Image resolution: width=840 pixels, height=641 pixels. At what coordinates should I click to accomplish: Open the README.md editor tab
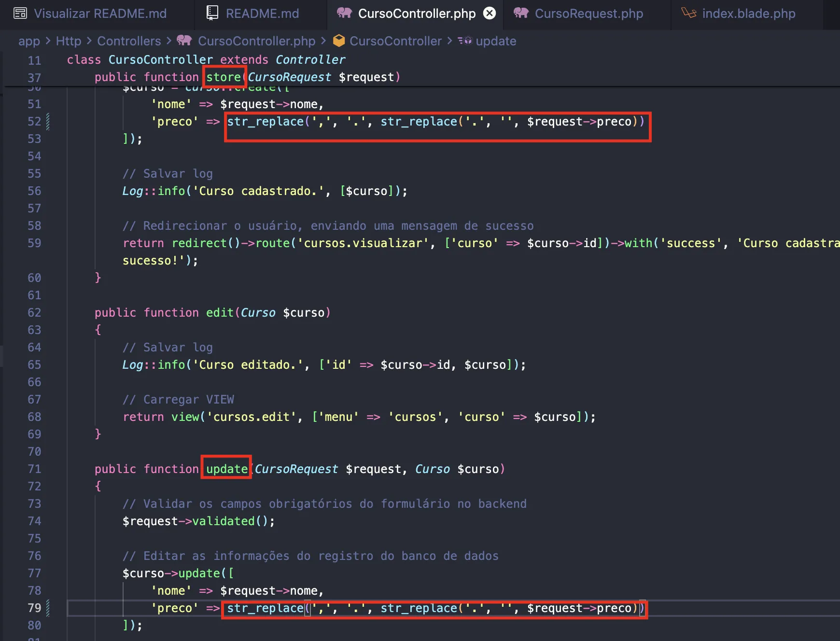click(262, 14)
